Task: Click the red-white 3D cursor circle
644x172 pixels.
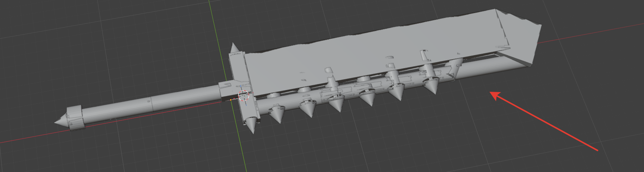Action: (243, 95)
